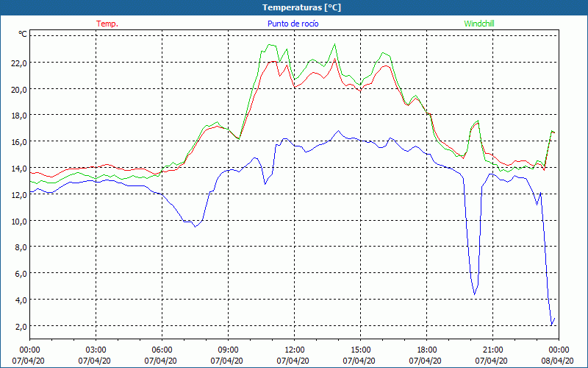Viewport: 588px width, 368px height.
Task: Click the 6,0 y-axis value
Action: 21,274
